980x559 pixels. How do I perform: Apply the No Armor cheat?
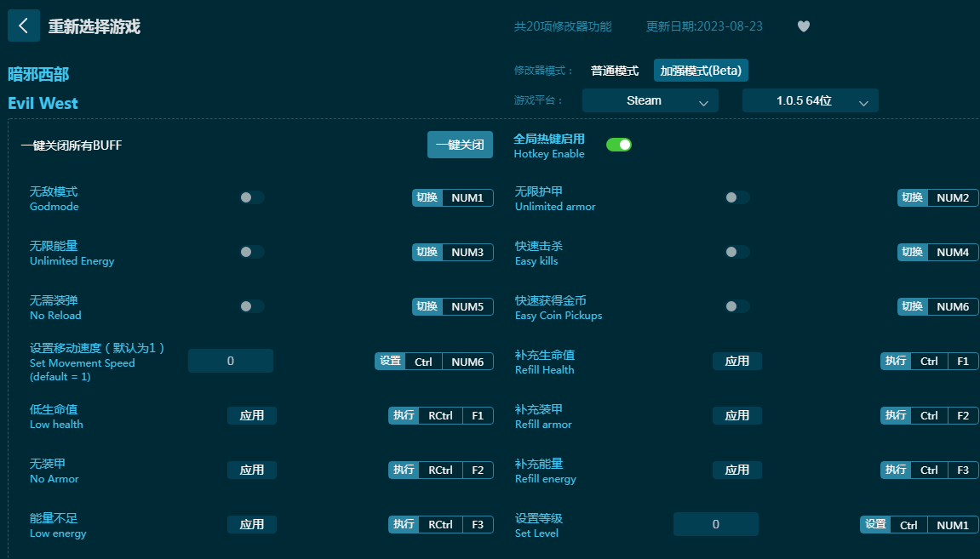pyautogui.click(x=252, y=471)
